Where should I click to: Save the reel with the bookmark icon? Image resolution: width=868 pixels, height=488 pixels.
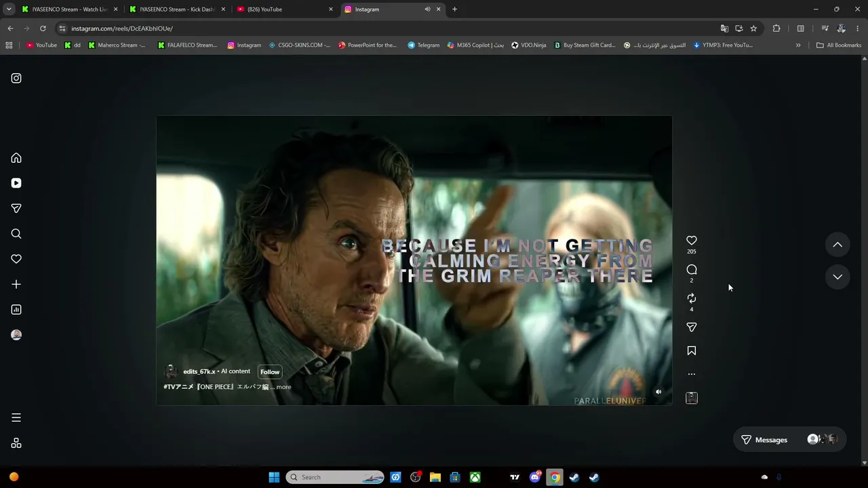pos(692,351)
